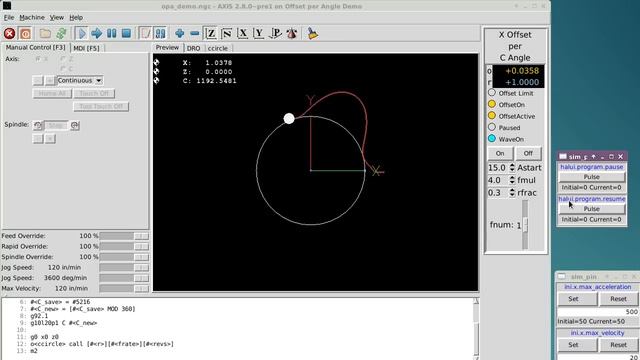Image resolution: width=640 pixels, height=360 pixels.
Task: Switch to the ccircle tab
Action: [218, 48]
